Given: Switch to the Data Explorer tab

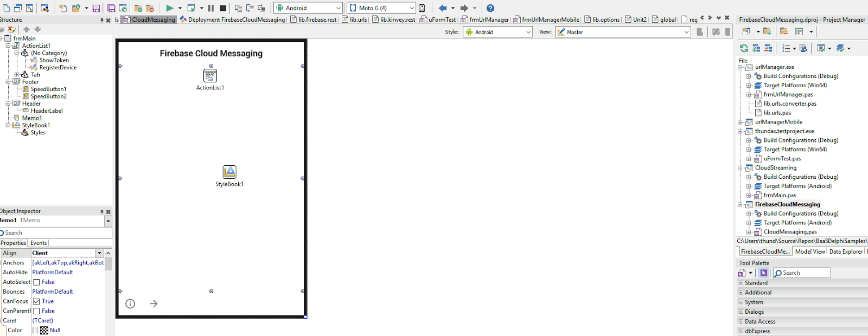Looking at the screenshot, I should 846,251.
